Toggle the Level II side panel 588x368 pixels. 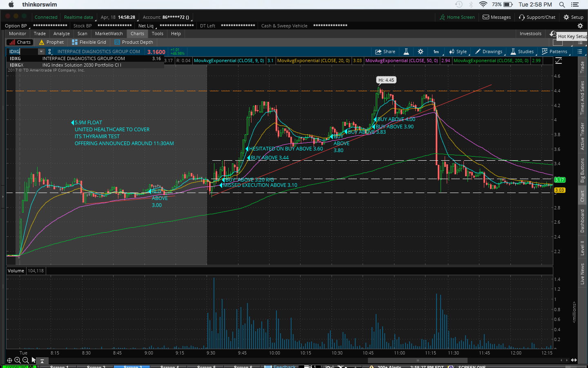click(x=582, y=248)
